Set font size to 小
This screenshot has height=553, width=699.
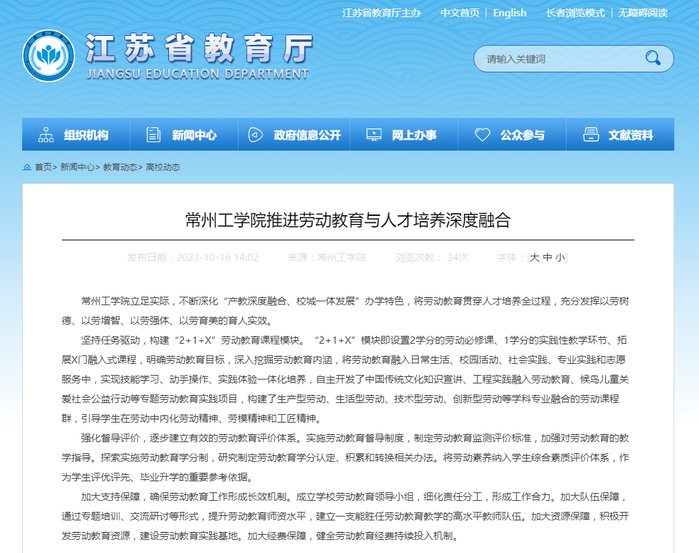click(560, 257)
